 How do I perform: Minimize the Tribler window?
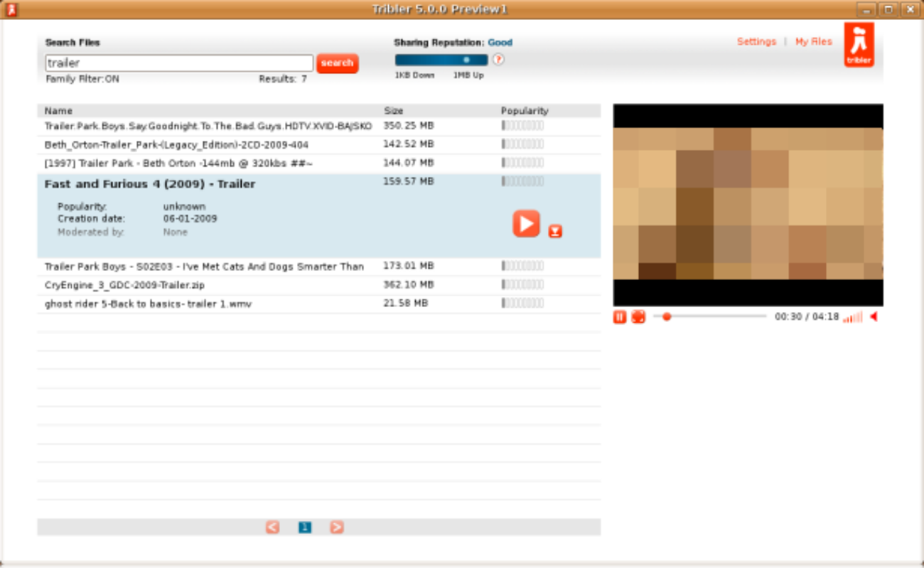866,9
